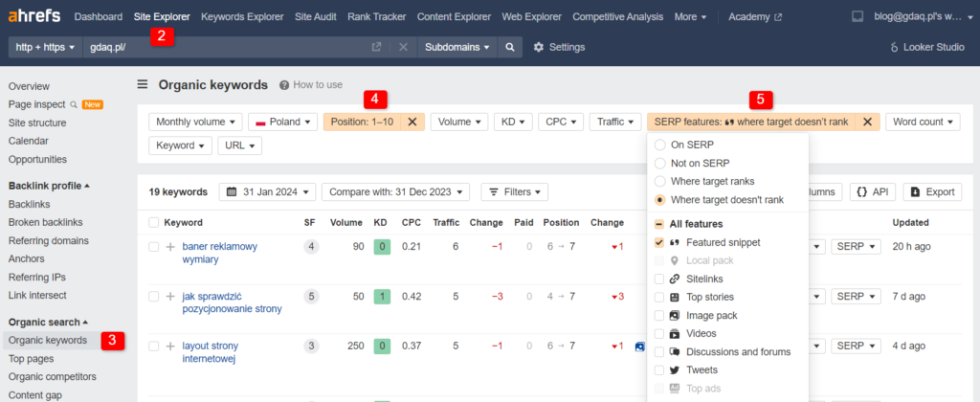Click the search magnifier icon next to Subdomains
The height and width of the screenshot is (402, 980).
click(511, 47)
